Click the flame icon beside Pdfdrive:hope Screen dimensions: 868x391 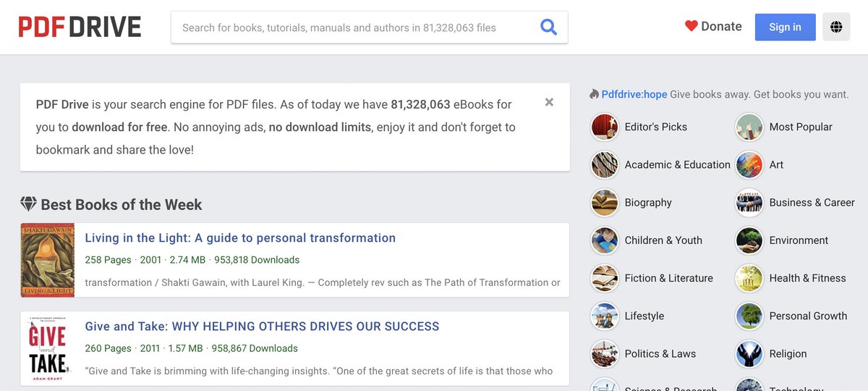[595, 94]
